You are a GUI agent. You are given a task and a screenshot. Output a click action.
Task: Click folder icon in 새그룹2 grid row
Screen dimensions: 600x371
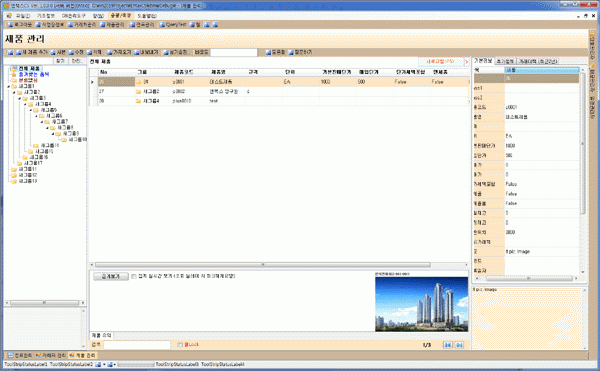click(x=139, y=91)
